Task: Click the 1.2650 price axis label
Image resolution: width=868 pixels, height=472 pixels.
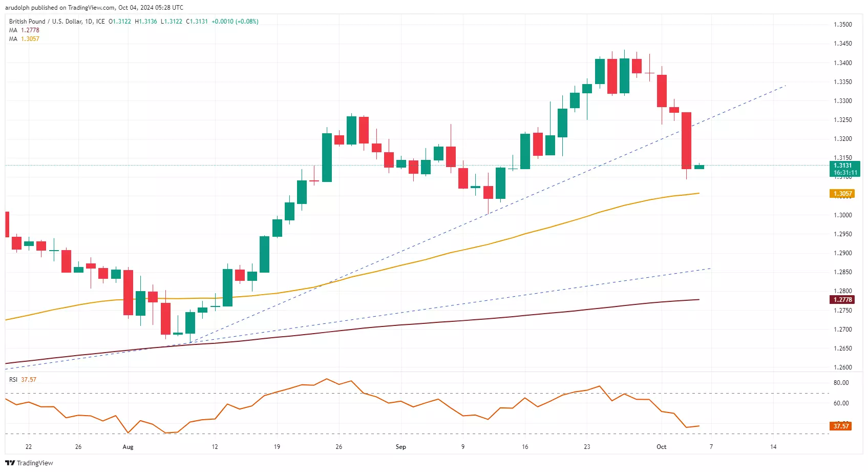Action: tap(843, 348)
